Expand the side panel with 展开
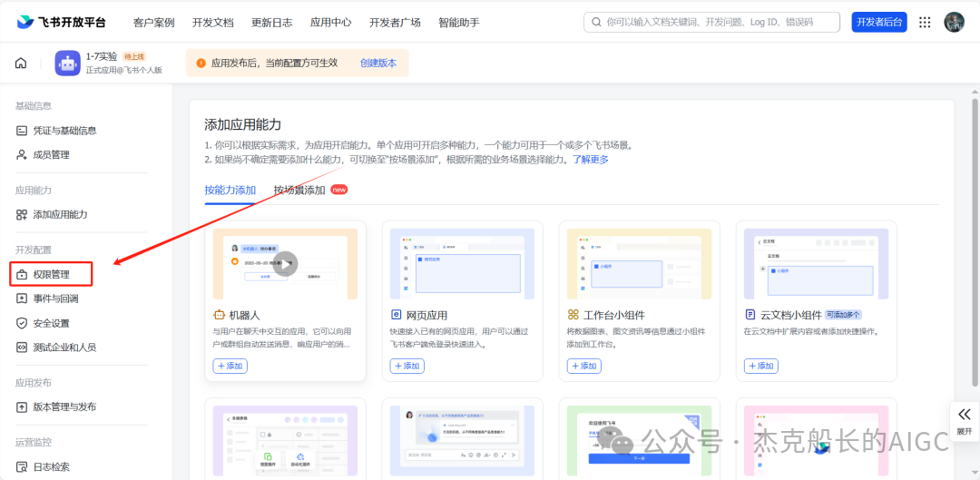980x480 pixels. click(x=965, y=420)
